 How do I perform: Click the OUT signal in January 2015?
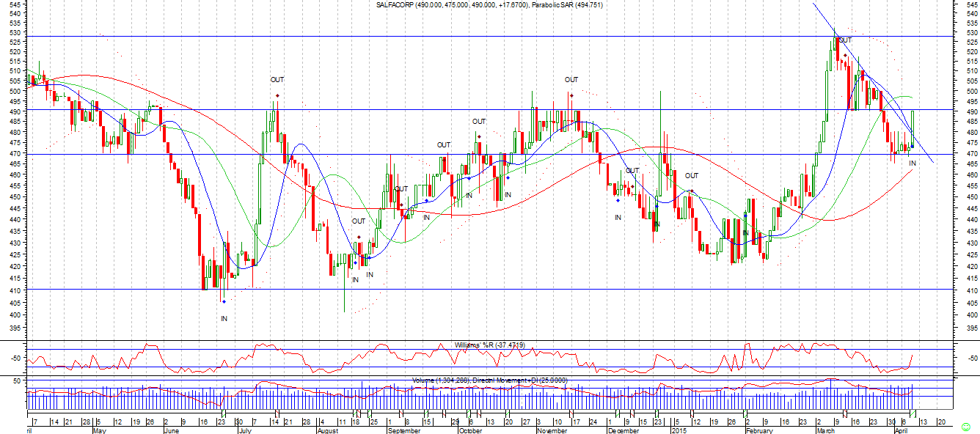691,175
